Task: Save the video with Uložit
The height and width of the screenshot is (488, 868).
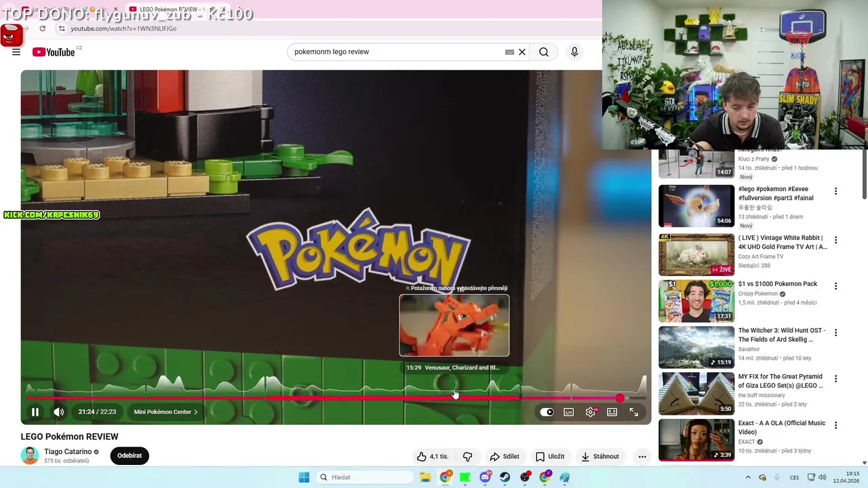Action: (x=550, y=456)
